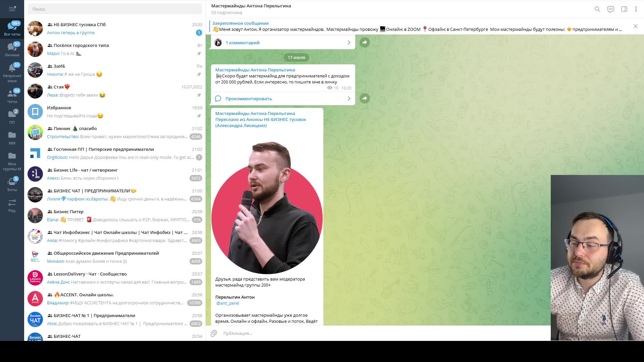The width and height of the screenshot is (644, 362).
Task: Open the discussion comments icon in header
Action: [x=610, y=9]
